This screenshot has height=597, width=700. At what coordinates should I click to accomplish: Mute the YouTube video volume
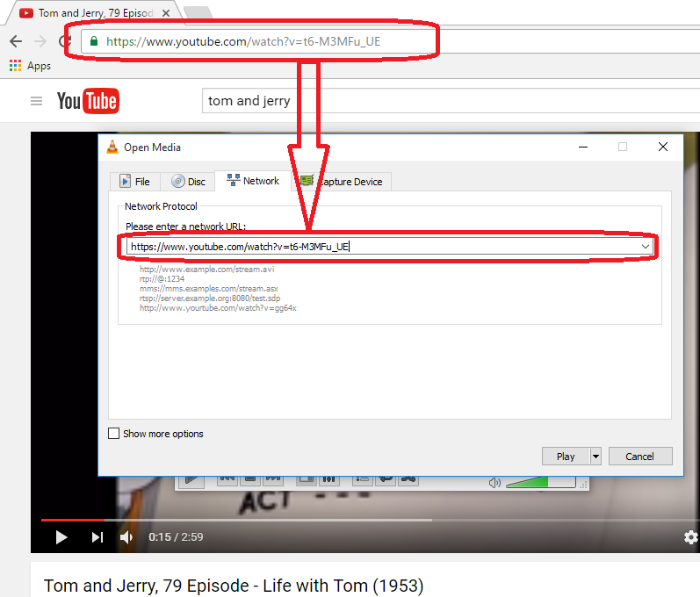[126, 537]
